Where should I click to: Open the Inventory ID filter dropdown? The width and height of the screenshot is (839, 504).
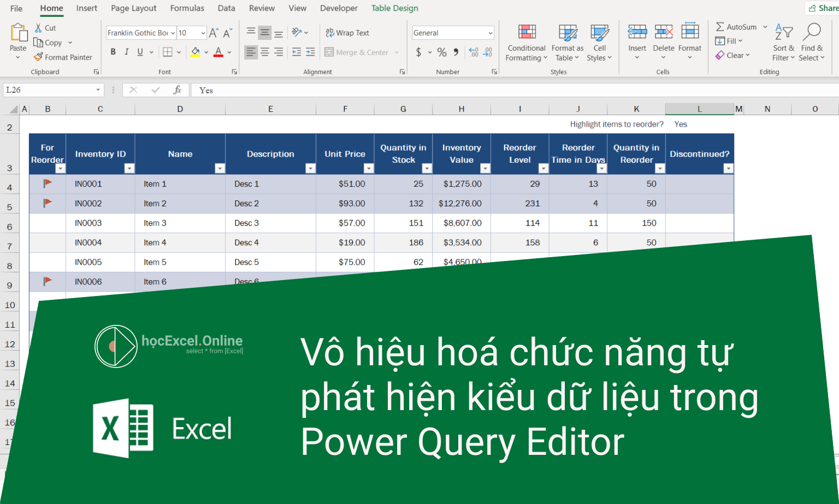pos(129,168)
